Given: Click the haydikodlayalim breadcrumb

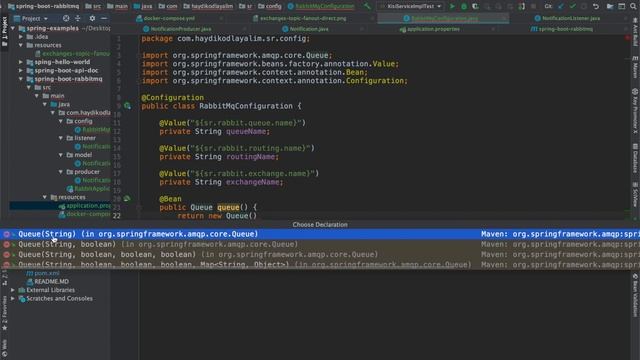Looking at the screenshot, I should (x=208, y=6).
